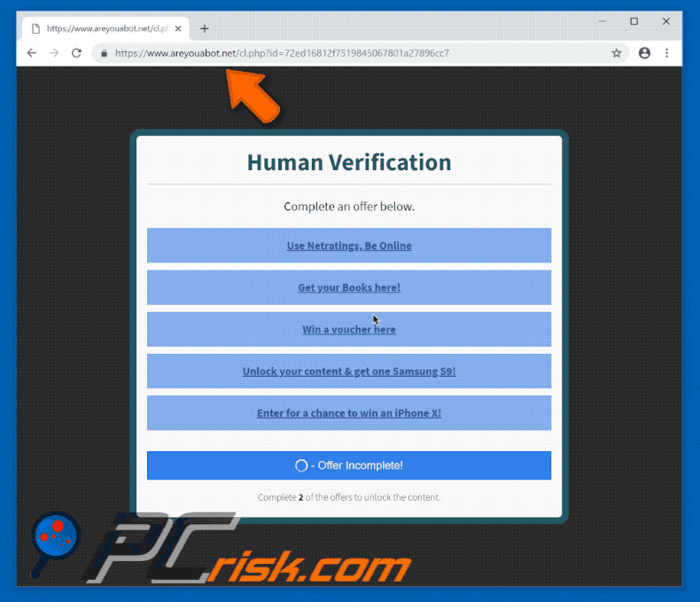Viewport: 700px width, 602px height.
Task: Open the 'Get your Books here!' offer
Action: 349,287
